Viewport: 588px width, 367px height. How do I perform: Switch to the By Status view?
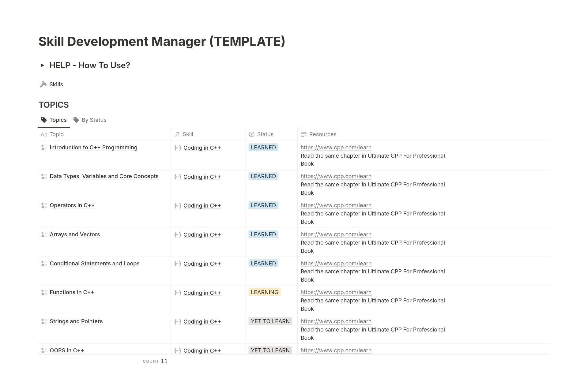pyautogui.click(x=94, y=120)
